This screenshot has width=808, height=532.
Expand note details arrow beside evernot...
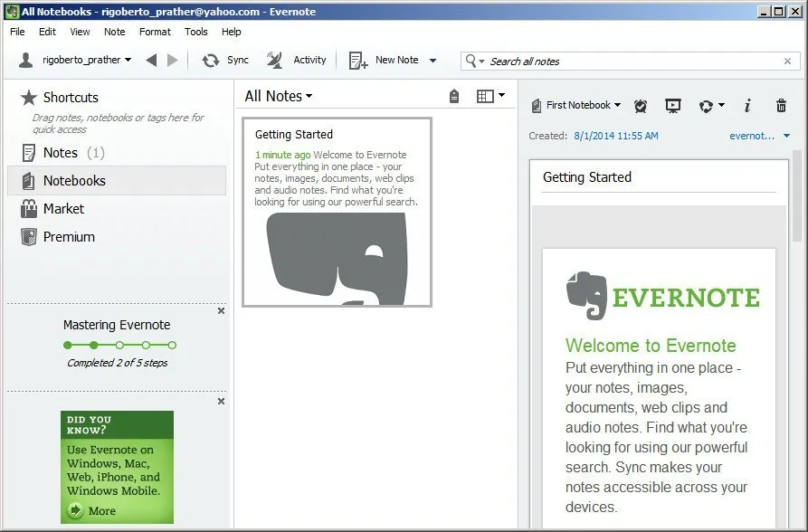(x=787, y=136)
